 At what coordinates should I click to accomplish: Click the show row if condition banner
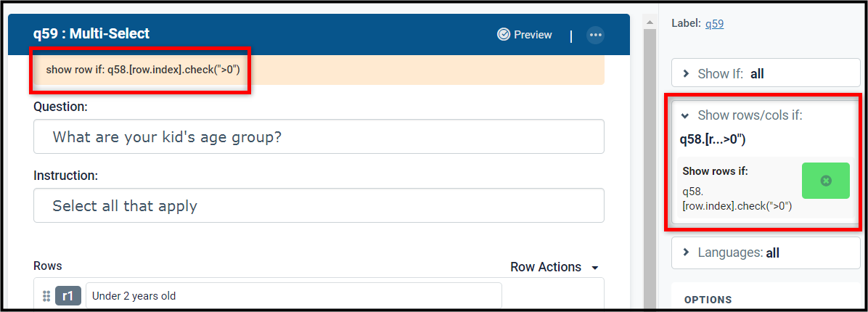319,70
